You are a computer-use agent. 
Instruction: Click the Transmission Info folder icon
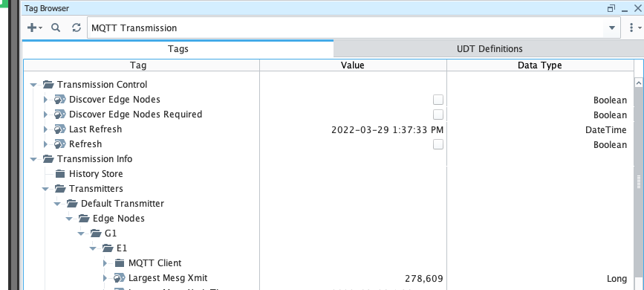pos(48,159)
